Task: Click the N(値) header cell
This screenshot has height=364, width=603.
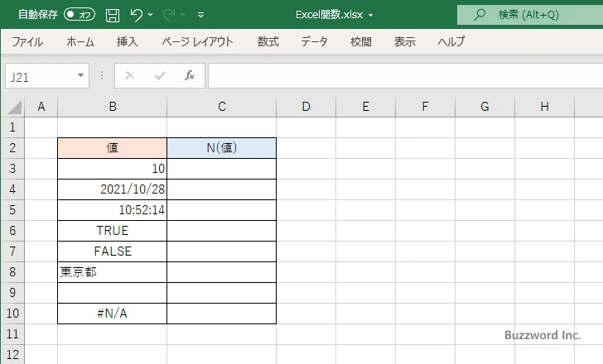Action: pos(221,148)
